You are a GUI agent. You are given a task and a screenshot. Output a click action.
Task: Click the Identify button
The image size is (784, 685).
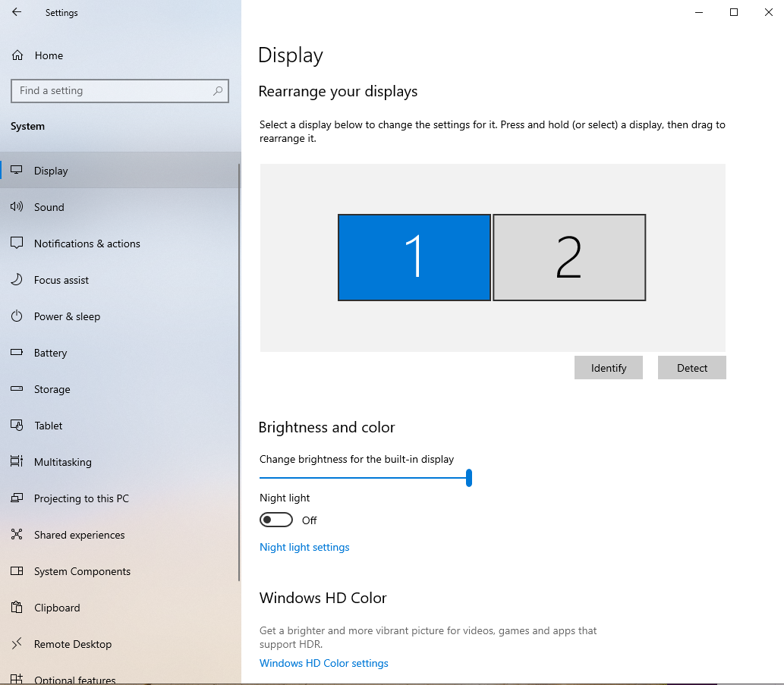point(608,367)
